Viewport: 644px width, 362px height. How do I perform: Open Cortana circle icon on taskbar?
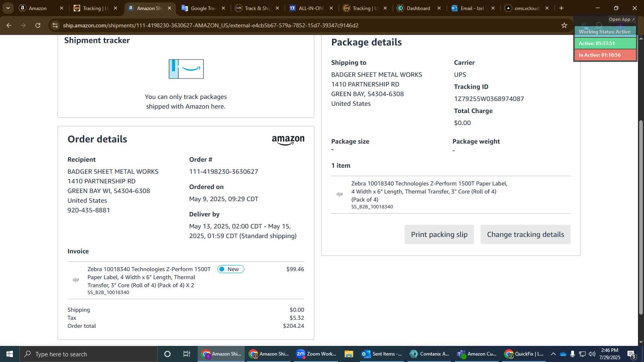tap(167, 354)
